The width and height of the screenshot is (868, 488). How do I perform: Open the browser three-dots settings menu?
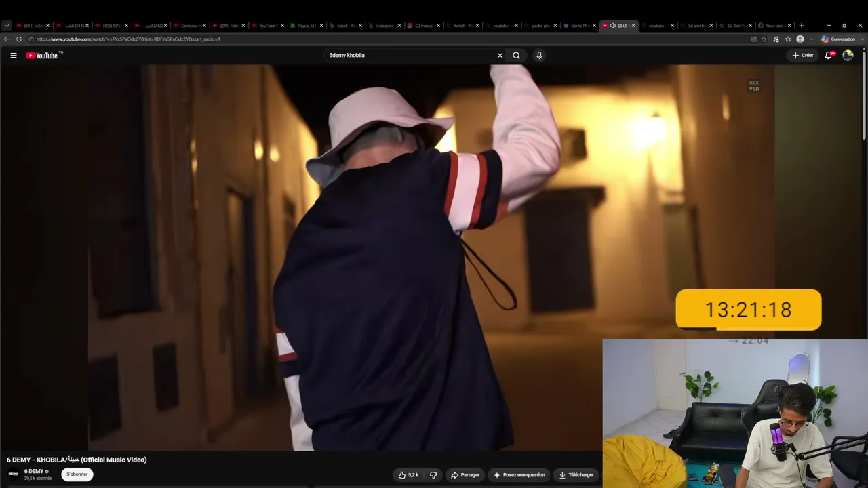tap(812, 39)
